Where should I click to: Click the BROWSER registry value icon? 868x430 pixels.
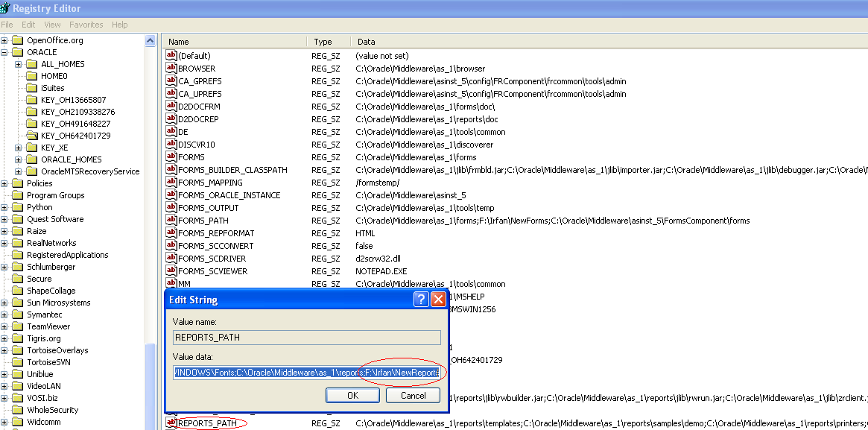coord(171,69)
